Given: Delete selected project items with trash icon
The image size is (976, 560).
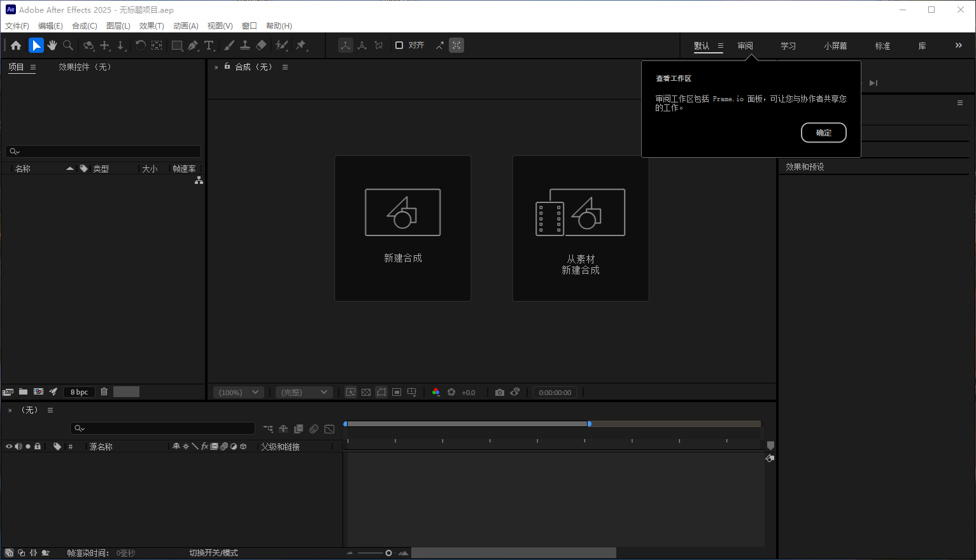Looking at the screenshot, I should [104, 392].
